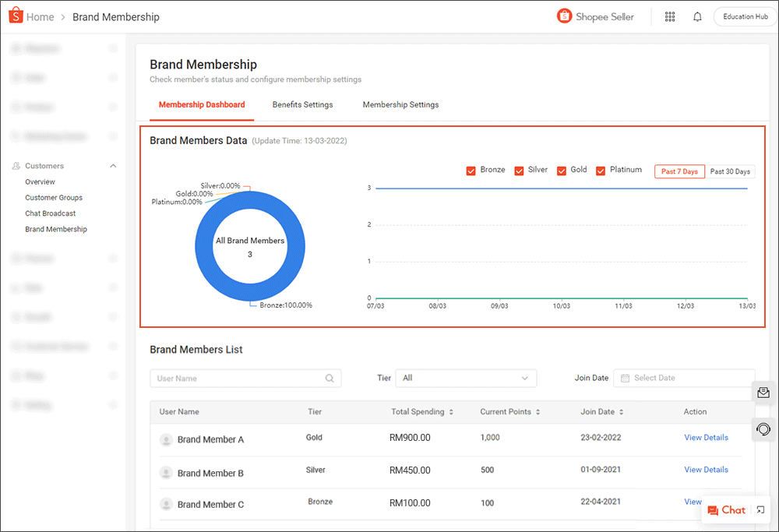This screenshot has width=779, height=532.
Task: Switch to Membership Dashboard tab
Action: pos(202,105)
